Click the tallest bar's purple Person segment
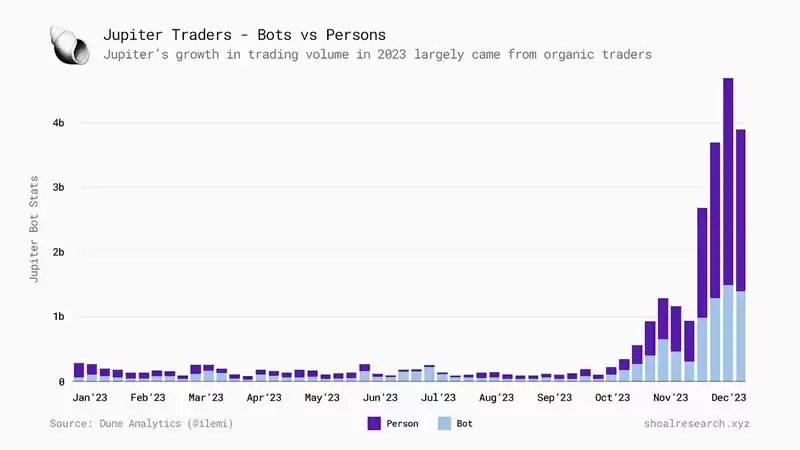Image resolution: width=800 pixels, height=450 pixels. coord(728,181)
